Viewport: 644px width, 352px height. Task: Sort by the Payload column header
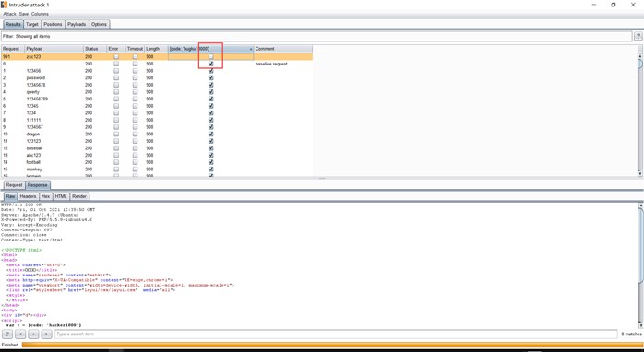point(54,49)
